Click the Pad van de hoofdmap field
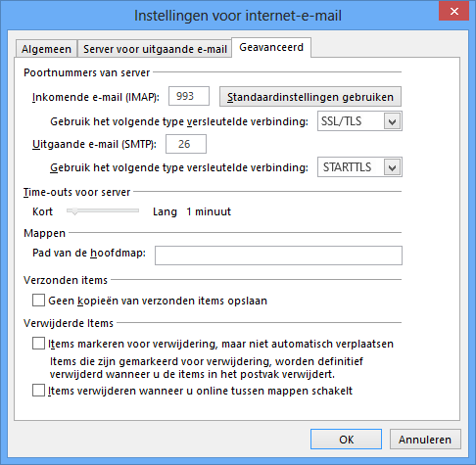Screen dimensions: 476x465 [x=278, y=256]
